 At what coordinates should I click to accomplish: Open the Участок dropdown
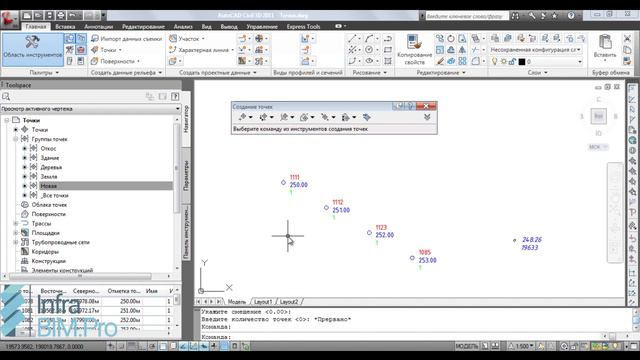(x=187, y=38)
